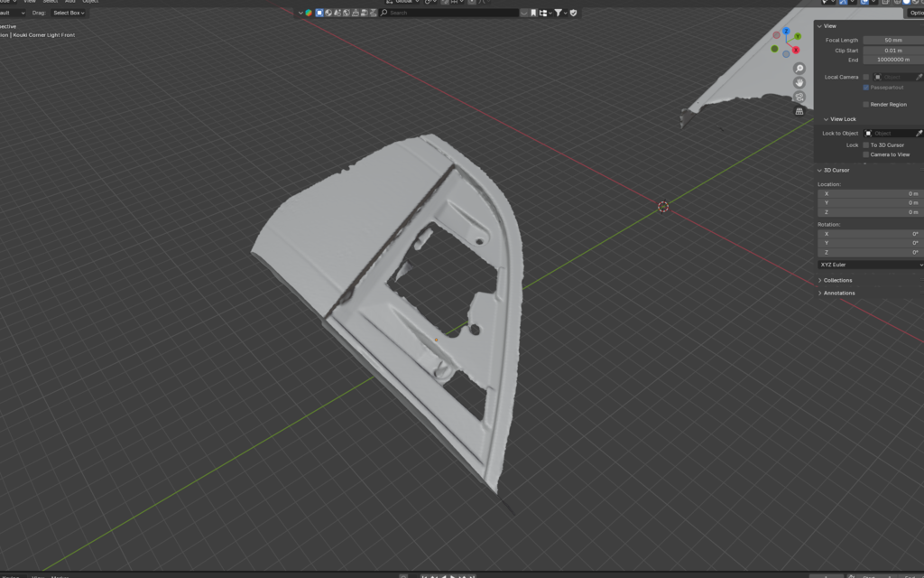Click the clip End 10000000 m field

(x=893, y=60)
